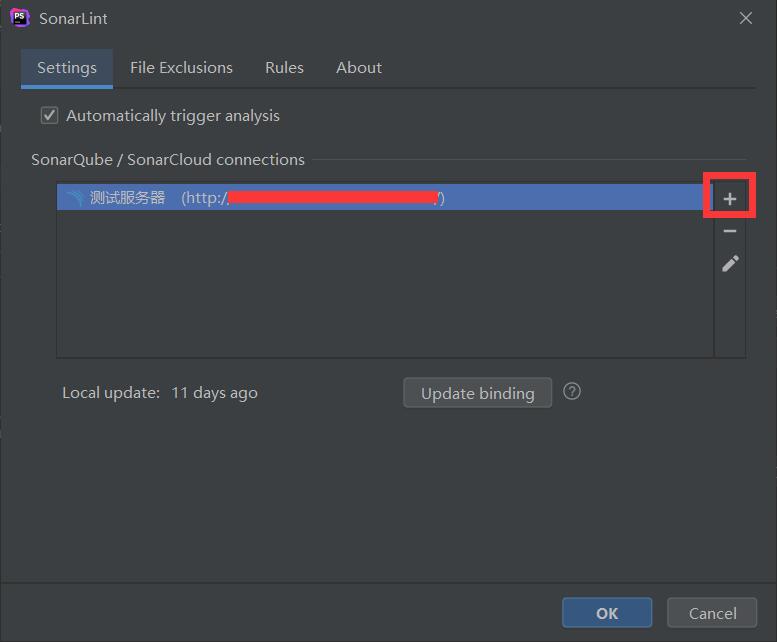The height and width of the screenshot is (642, 777).
Task: Click the '11 days ago' local update text
Action: click(215, 393)
